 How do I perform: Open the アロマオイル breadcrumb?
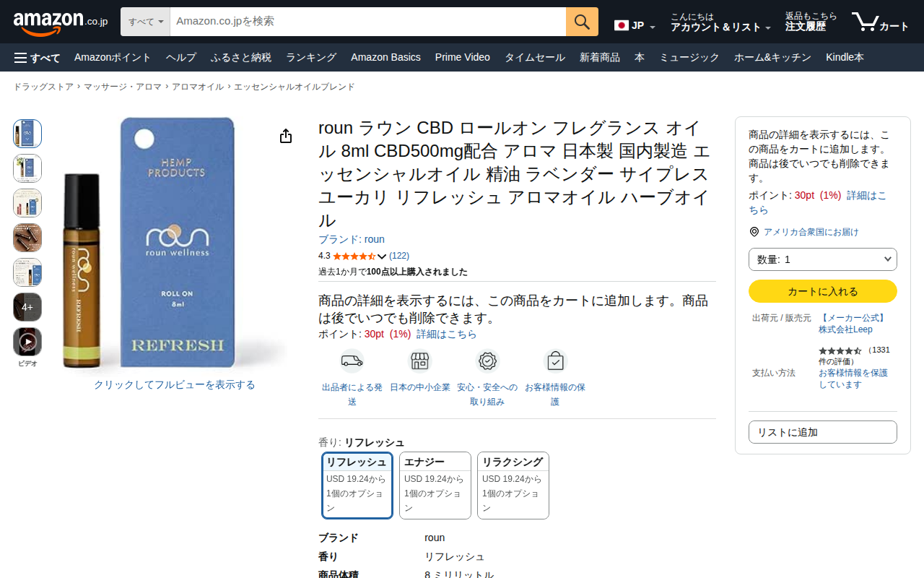coord(198,87)
